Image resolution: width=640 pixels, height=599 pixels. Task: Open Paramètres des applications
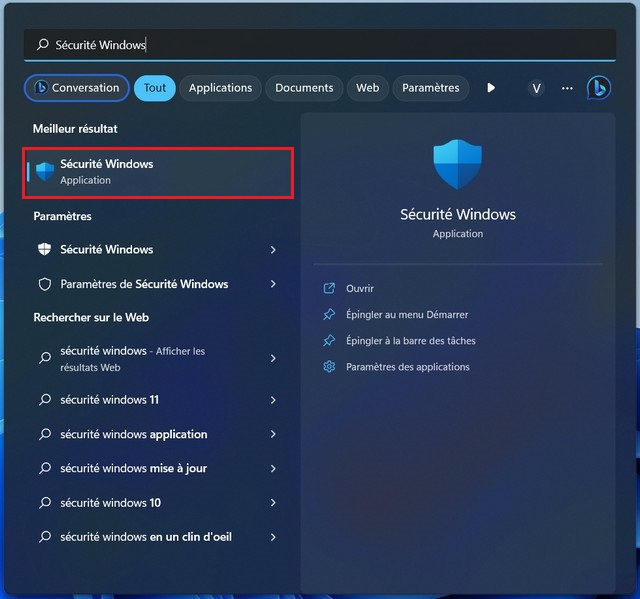click(408, 367)
